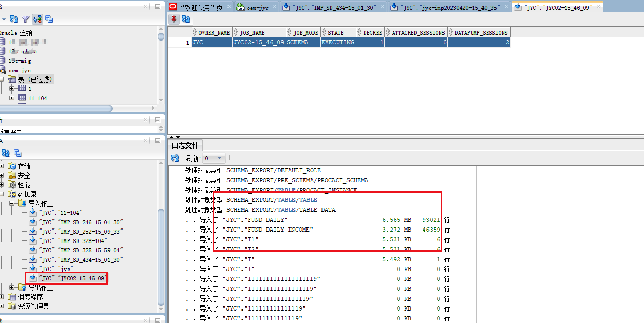Sort by JOB_MODE column header
This screenshot has height=323, width=644.
tap(303, 32)
